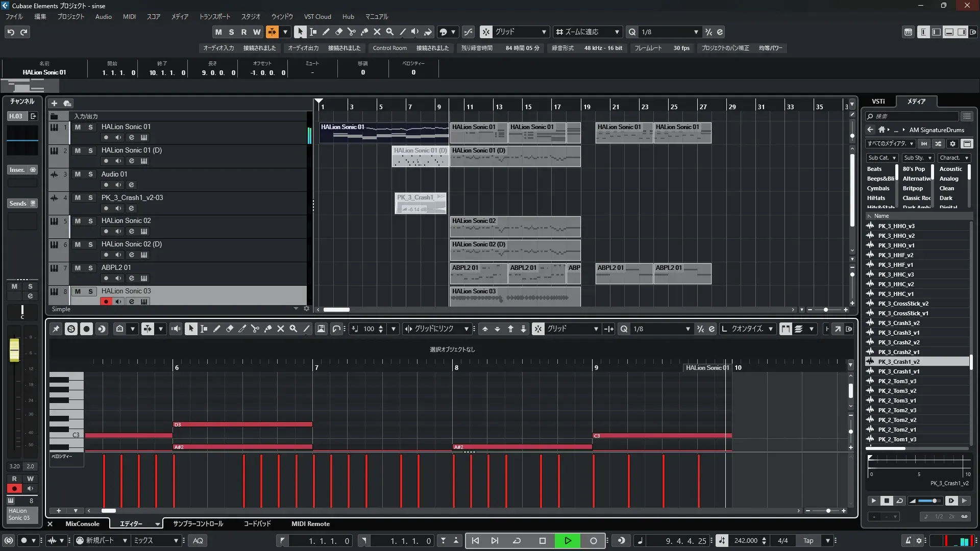Activate the Cycle loop button in transport
This screenshot has height=551, width=980.
click(x=517, y=541)
